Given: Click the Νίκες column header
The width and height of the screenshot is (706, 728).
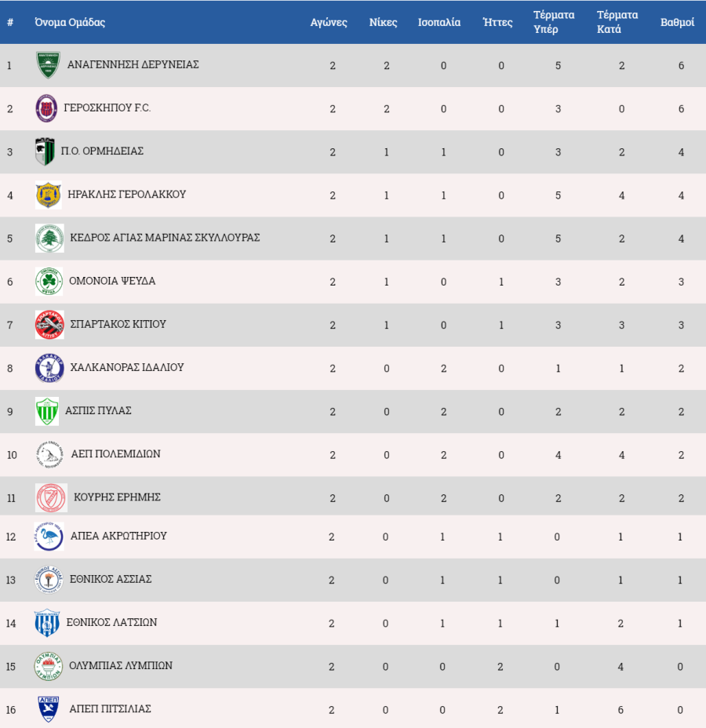Looking at the screenshot, I should point(383,22).
